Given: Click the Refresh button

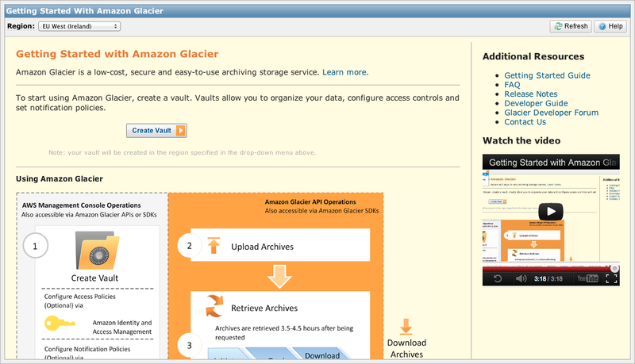Looking at the screenshot, I should coord(571,26).
